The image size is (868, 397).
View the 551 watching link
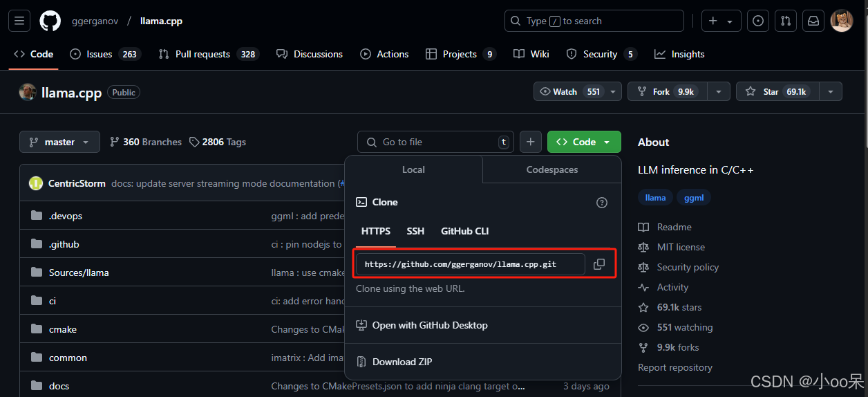click(x=675, y=327)
